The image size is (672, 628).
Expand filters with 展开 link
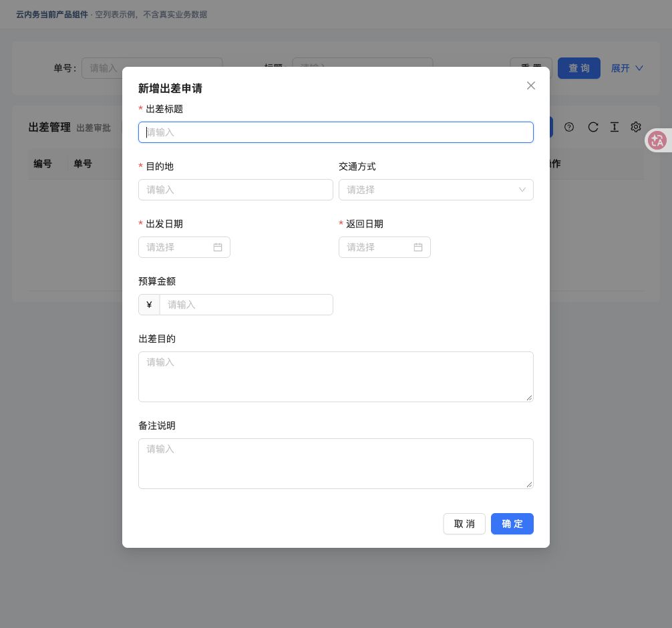pyautogui.click(x=627, y=68)
